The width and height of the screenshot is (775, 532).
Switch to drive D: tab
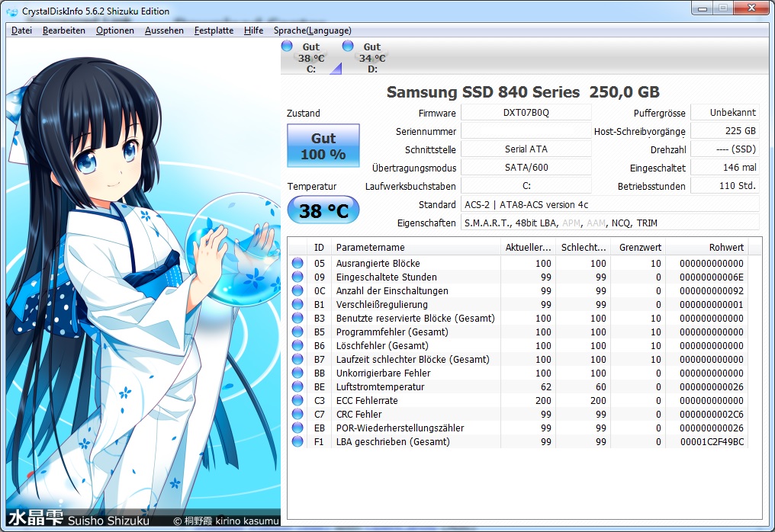point(371,58)
